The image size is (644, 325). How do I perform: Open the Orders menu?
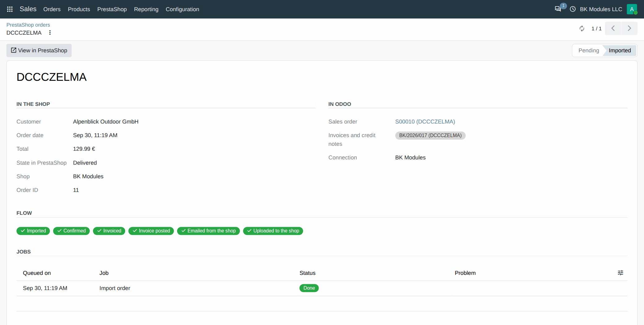pos(52,9)
